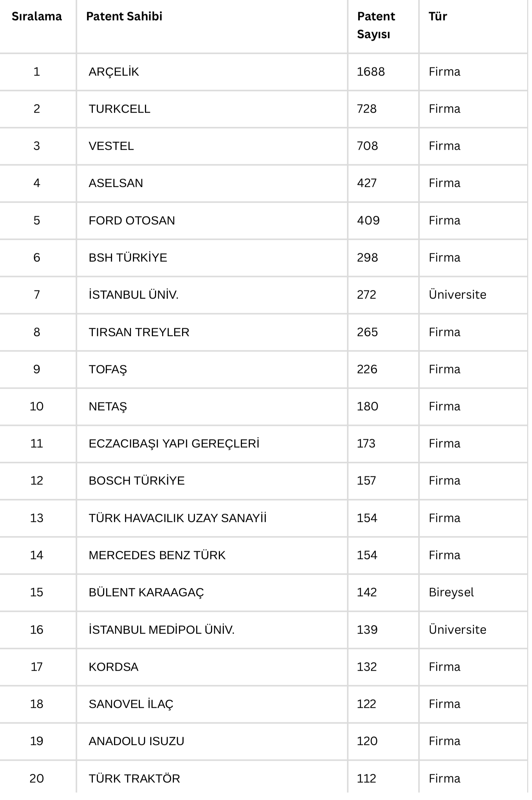Click the BSH TÜRKİYE name
Viewport: 532px width, 800px height.
(x=128, y=258)
